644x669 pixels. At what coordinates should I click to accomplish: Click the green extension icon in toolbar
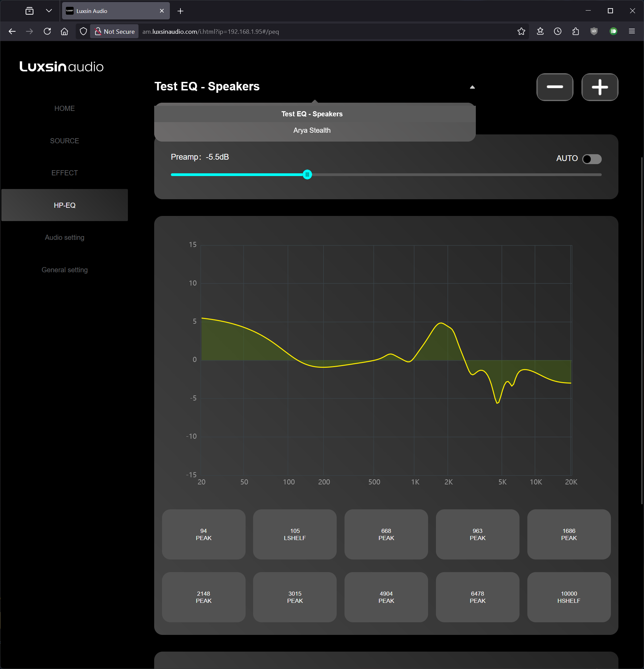pos(613,31)
